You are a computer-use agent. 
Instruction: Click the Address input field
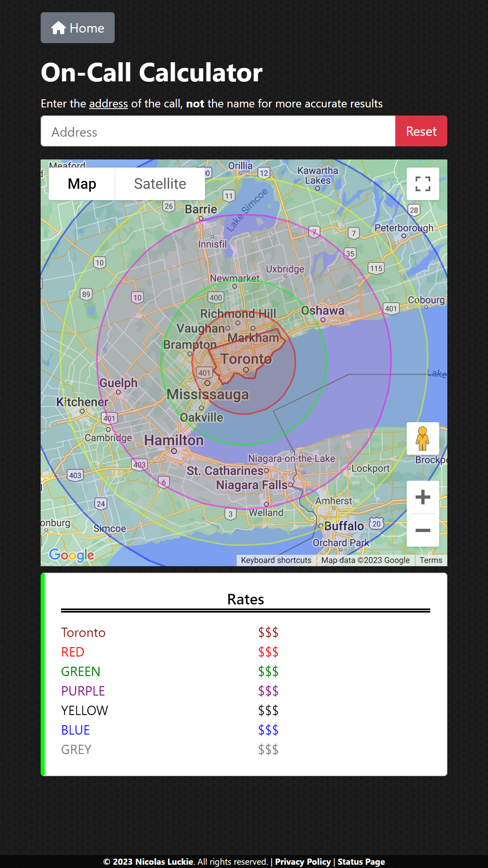(x=218, y=131)
